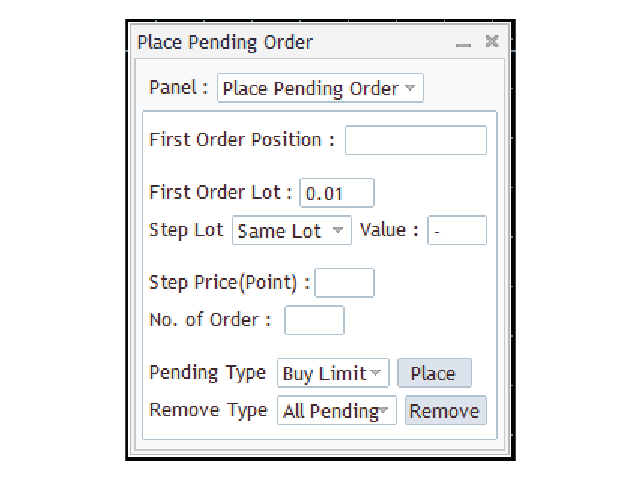Focus the First Order Lot field

336,192
